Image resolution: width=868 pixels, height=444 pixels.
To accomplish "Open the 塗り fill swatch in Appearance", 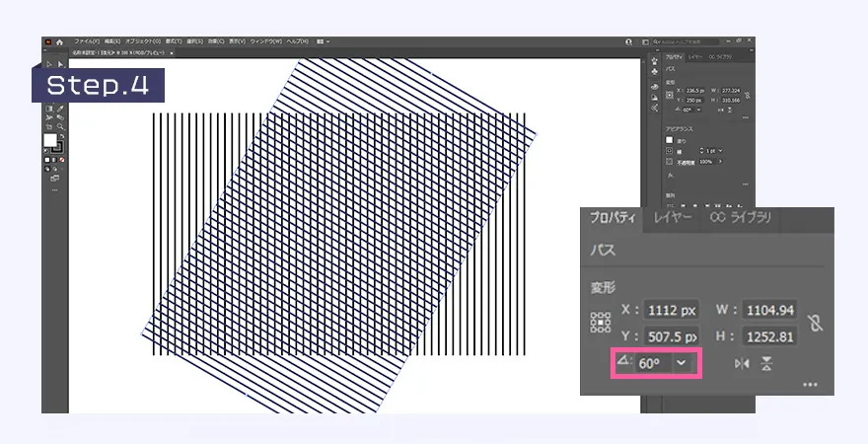I will point(670,140).
